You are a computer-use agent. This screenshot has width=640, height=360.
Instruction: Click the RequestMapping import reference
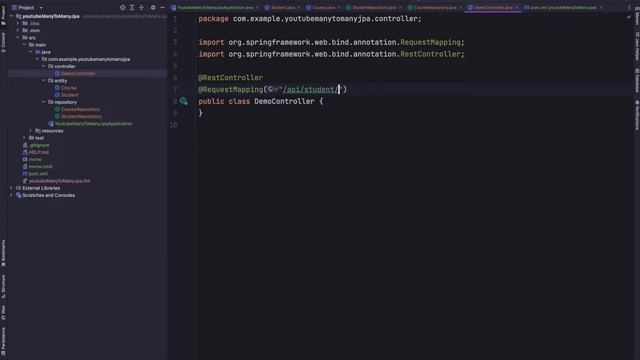coord(430,42)
